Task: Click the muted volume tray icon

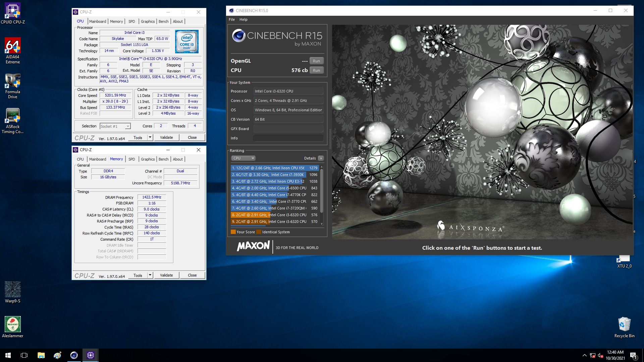Action: (x=601, y=355)
